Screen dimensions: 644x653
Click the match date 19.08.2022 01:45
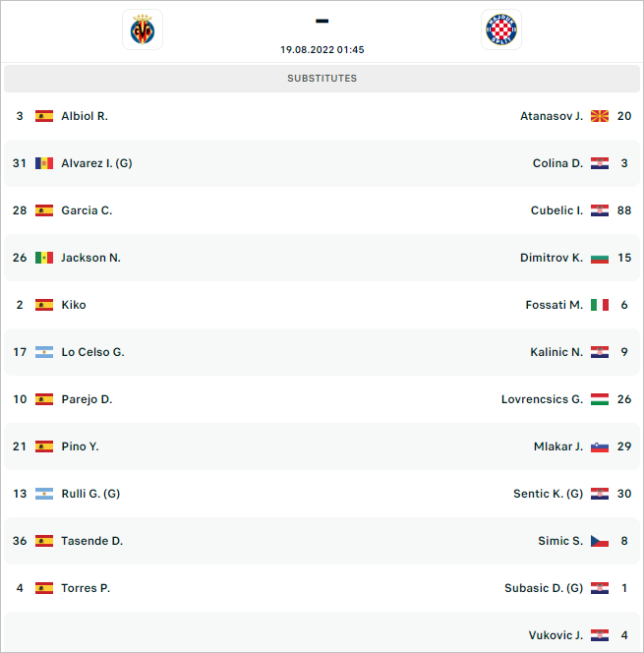(x=322, y=49)
